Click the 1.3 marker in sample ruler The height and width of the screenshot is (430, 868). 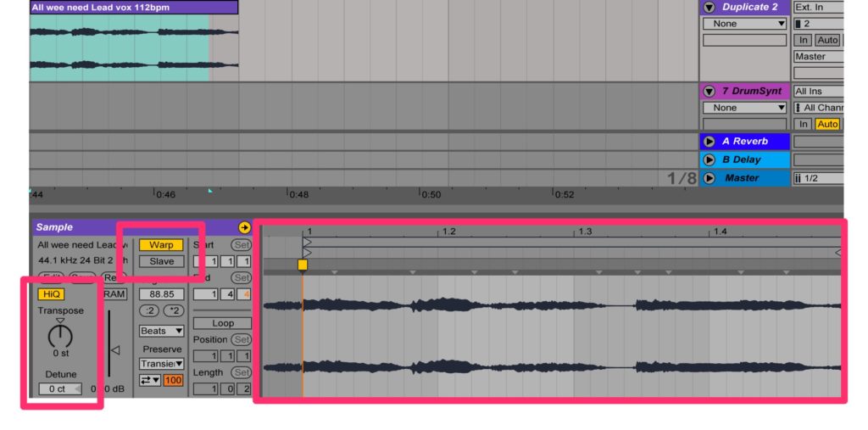[585, 232]
